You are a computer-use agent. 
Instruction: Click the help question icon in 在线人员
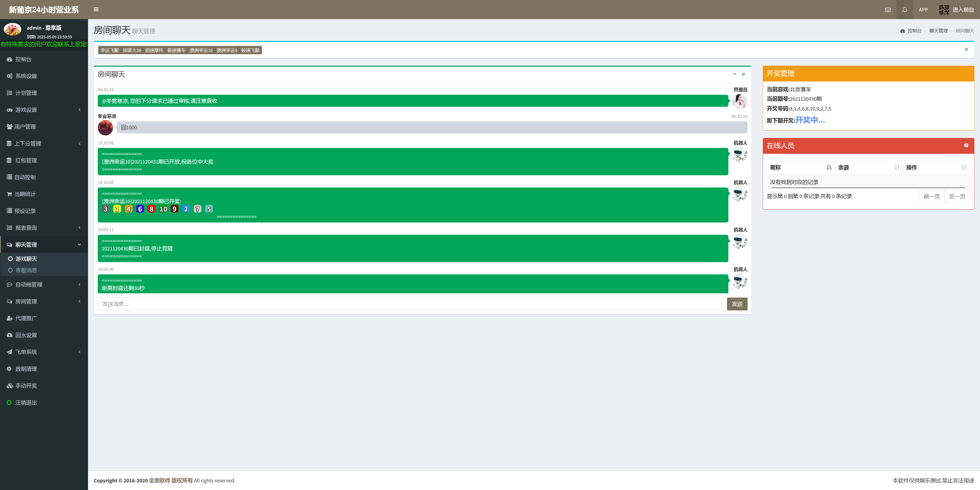pyautogui.click(x=966, y=145)
